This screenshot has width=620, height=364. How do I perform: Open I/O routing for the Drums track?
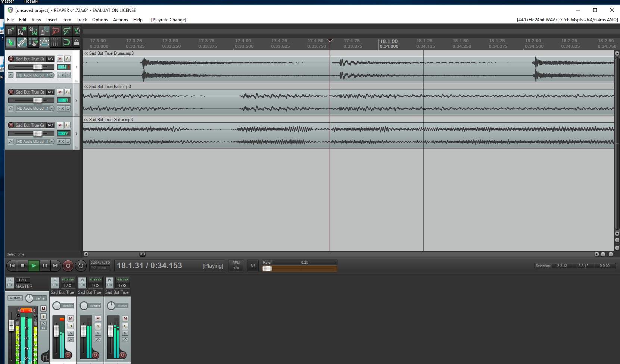click(50, 59)
